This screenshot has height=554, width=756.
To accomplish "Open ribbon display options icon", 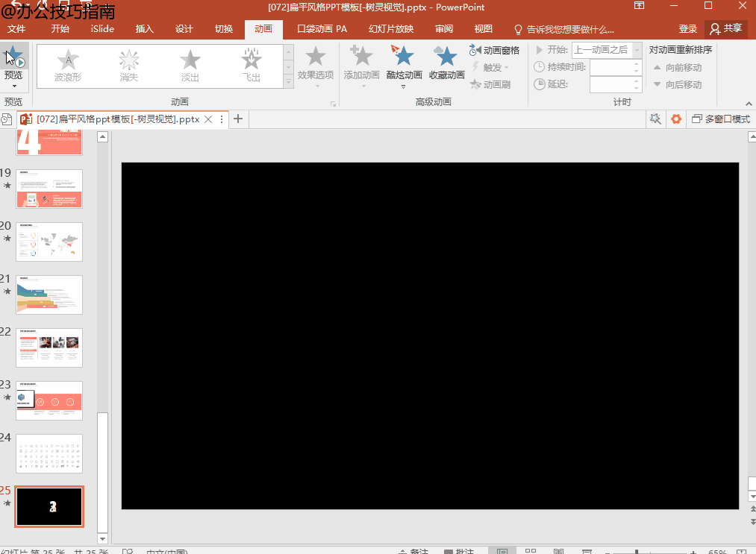I will point(640,6).
